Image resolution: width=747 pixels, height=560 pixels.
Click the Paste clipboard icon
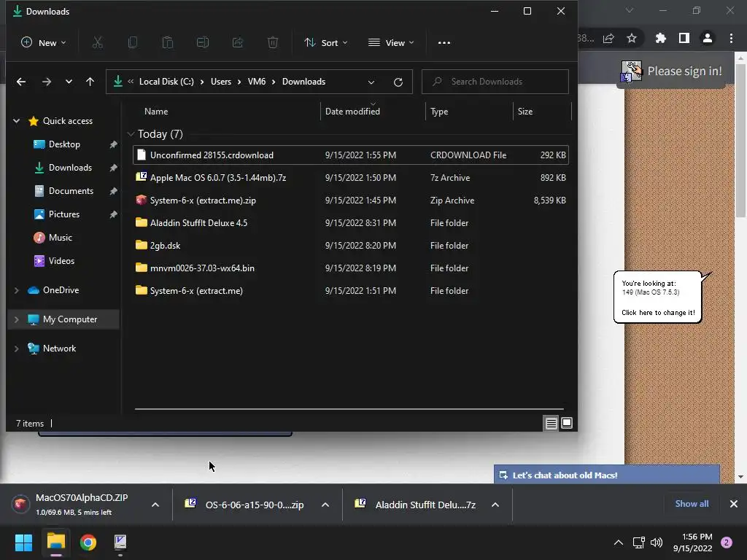(168, 43)
